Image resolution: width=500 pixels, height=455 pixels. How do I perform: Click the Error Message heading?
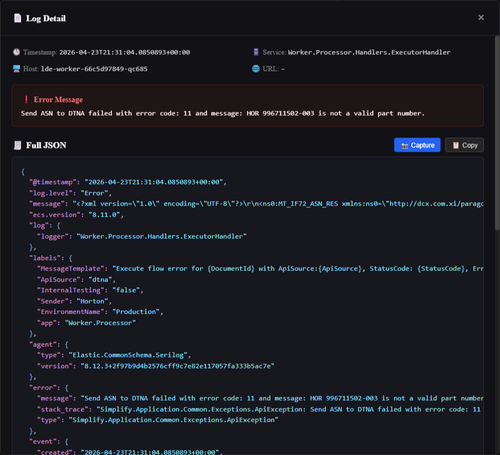tap(58, 100)
